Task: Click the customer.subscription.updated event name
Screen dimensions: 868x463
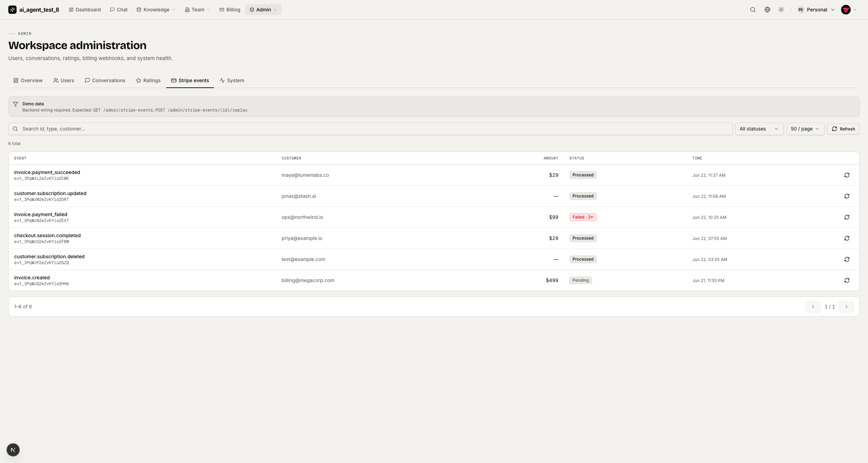Action: tap(50, 193)
